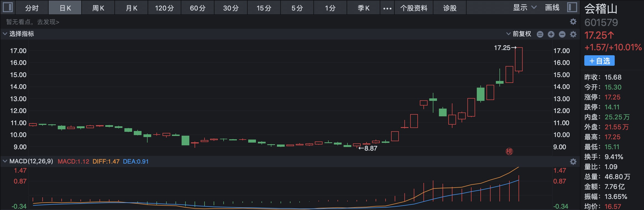This screenshot has height=210, width=644.
Task: Select the 日K daily candlestick tab
Action: click(x=65, y=8)
